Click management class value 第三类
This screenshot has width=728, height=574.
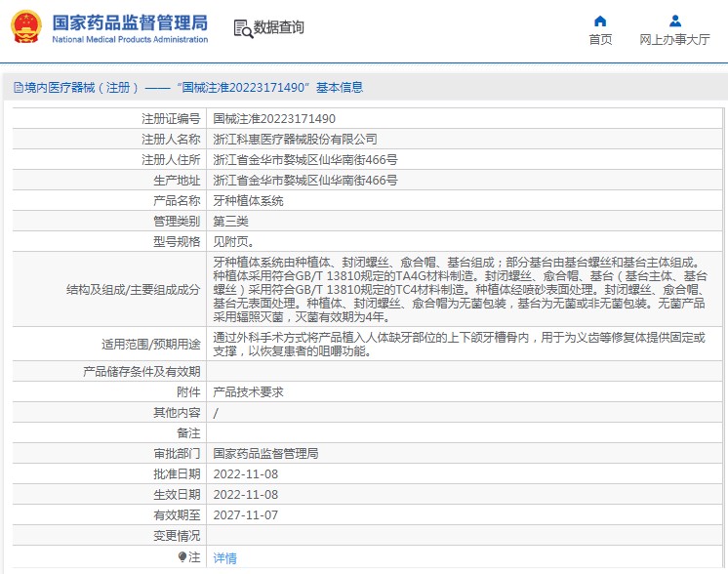(230, 221)
